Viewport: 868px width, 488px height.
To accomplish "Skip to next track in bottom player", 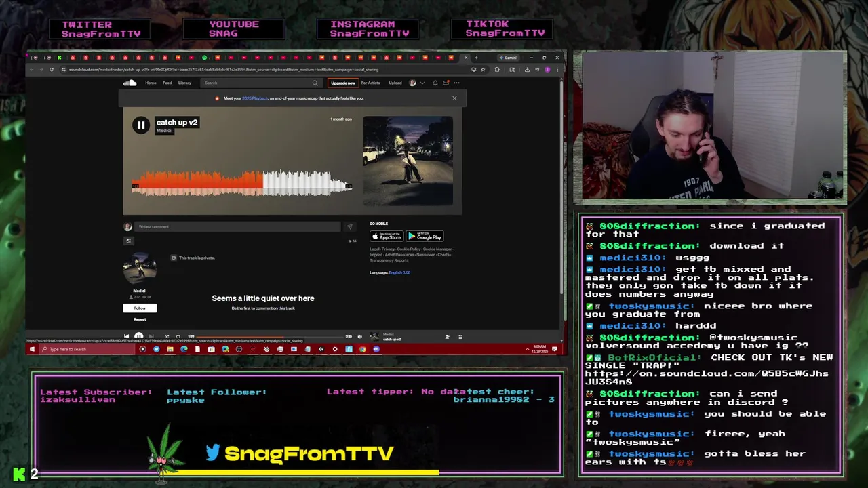I will 152,336.
